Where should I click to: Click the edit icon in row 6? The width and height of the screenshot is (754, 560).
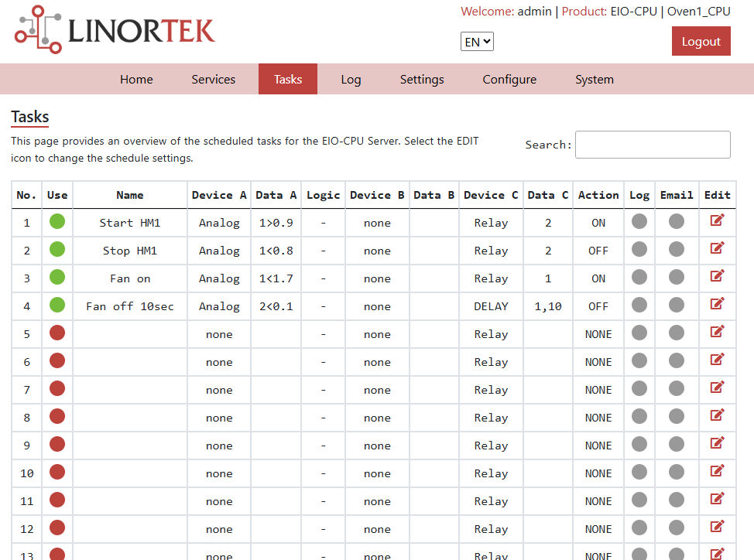717,360
